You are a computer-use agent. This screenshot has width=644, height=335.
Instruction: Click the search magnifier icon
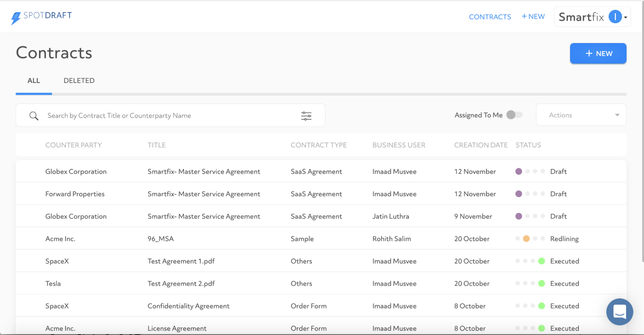pyautogui.click(x=34, y=115)
